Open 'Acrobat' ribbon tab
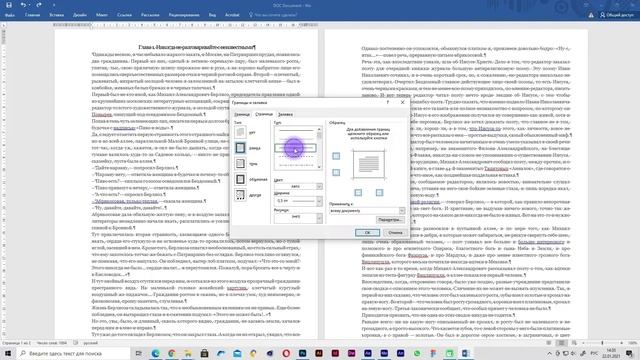Viewport: 640px width, 360px height. click(x=232, y=15)
